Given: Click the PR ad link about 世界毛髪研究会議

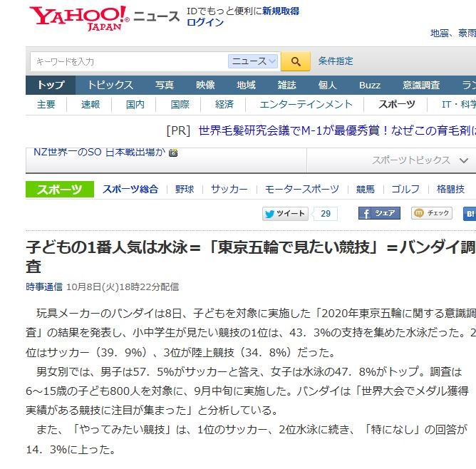Looking at the screenshot, I should (337, 131).
